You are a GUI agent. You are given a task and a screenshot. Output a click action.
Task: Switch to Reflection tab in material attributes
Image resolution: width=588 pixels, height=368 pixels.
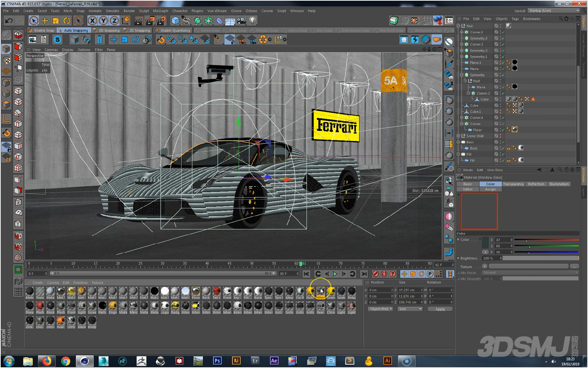(536, 184)
